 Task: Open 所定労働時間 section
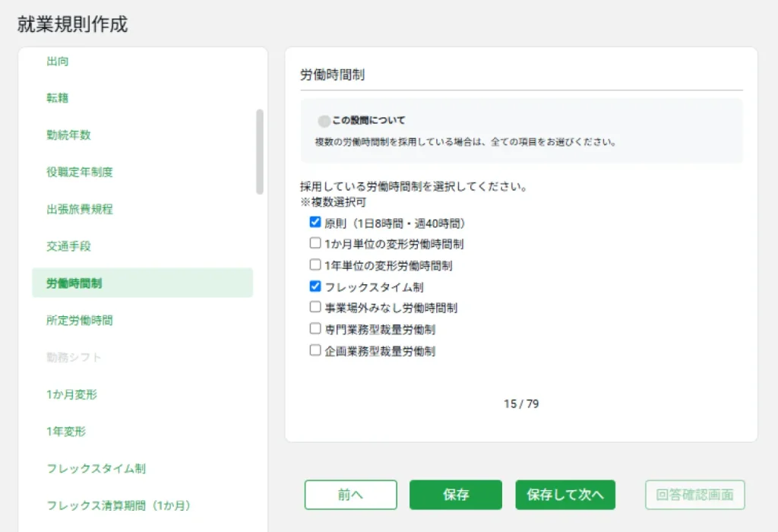(x=79, y=320)
